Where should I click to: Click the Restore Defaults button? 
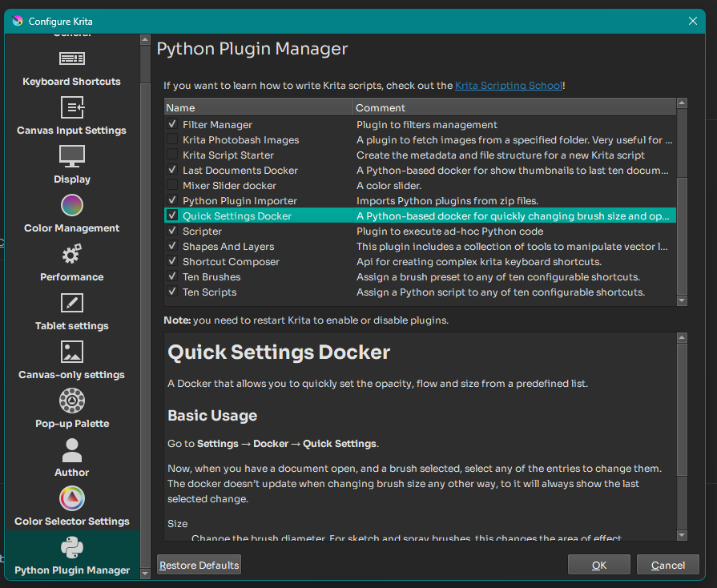tap(199, 565)
